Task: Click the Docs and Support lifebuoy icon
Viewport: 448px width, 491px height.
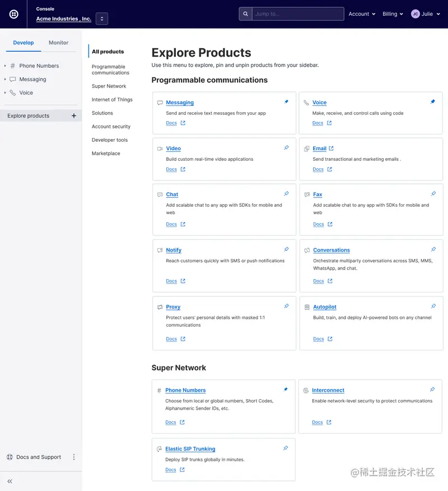Action: pos(10,457)
